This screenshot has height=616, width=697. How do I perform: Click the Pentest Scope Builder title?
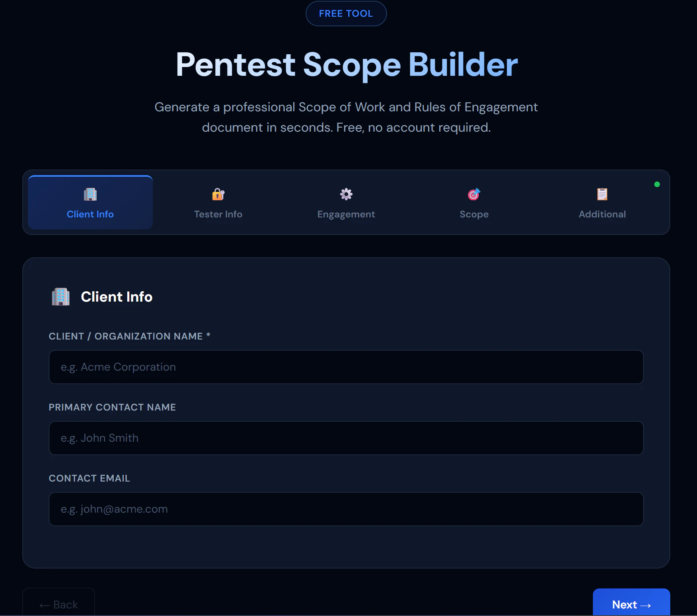(x=347, y=65)
